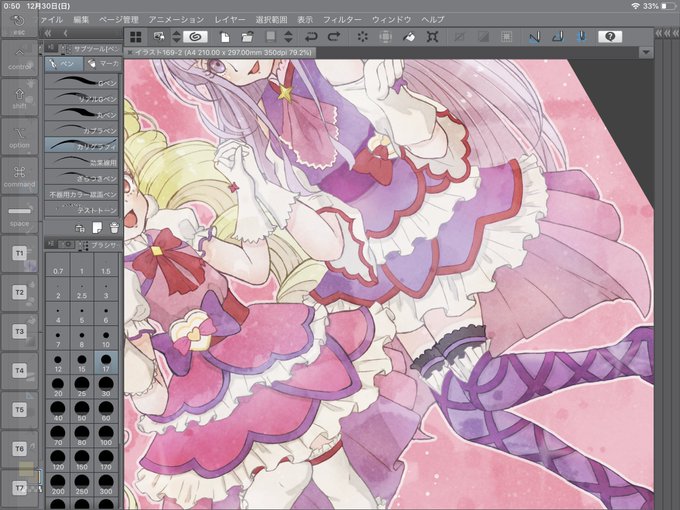Open the フィルター menu
This screenshot has width=680, height=510.
click(342, 20)
